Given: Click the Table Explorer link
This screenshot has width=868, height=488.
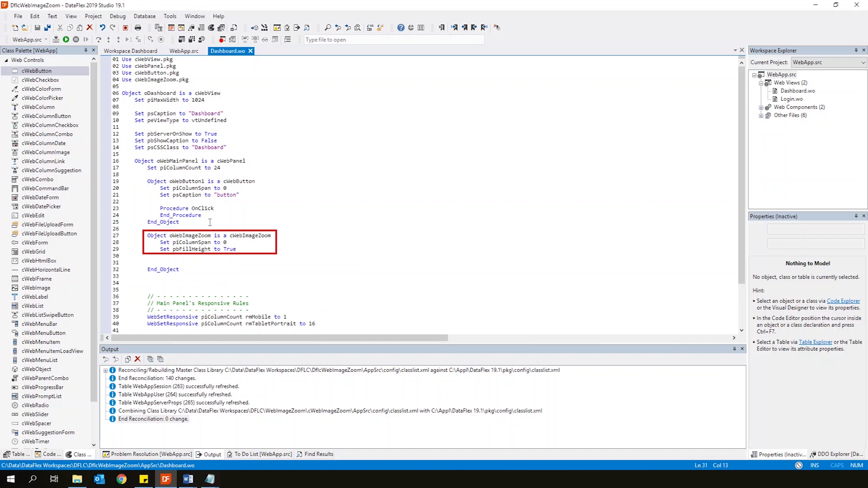Looking at the screenshot, I should point(815,342).
